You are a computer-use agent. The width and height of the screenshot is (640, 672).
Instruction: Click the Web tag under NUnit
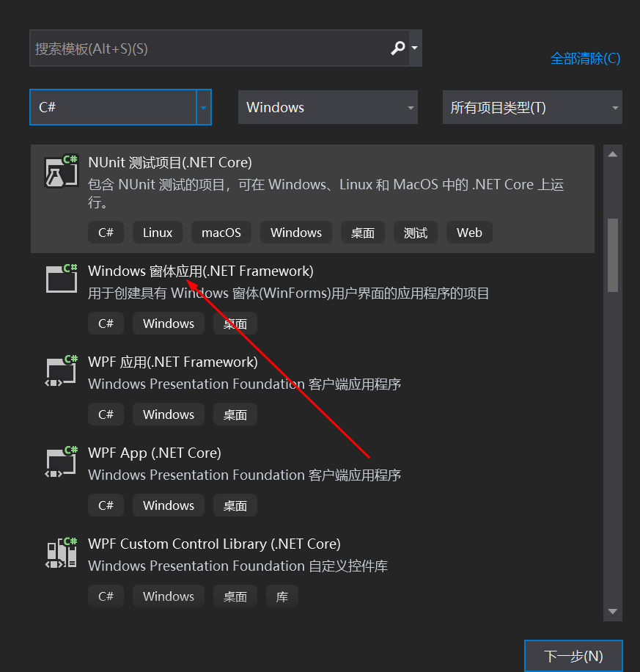(x=469, y=233)
